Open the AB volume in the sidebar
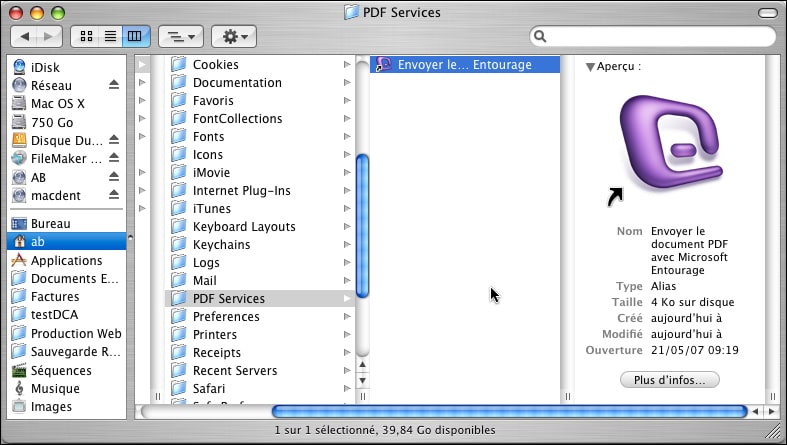Viewport: 787px width, 445px height. pos(66,177)
